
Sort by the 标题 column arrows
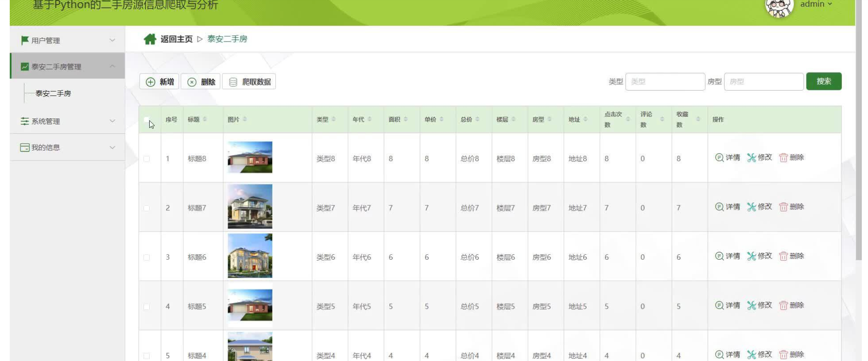tap(205, 119)
